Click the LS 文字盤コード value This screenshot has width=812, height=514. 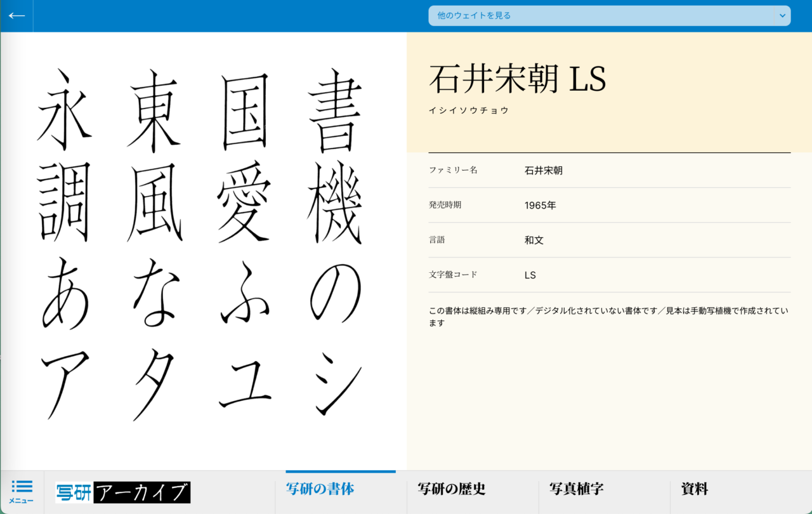coord(530,275)
